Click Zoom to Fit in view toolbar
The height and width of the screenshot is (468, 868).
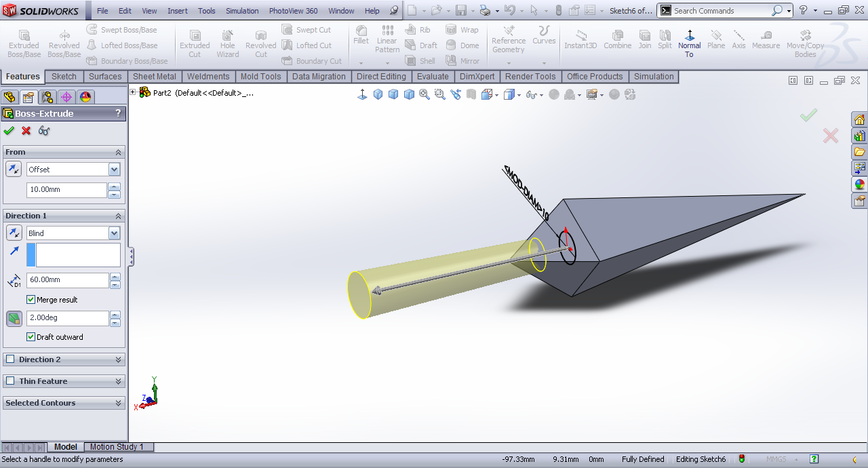pyautogui.click(x=425, y=94)
